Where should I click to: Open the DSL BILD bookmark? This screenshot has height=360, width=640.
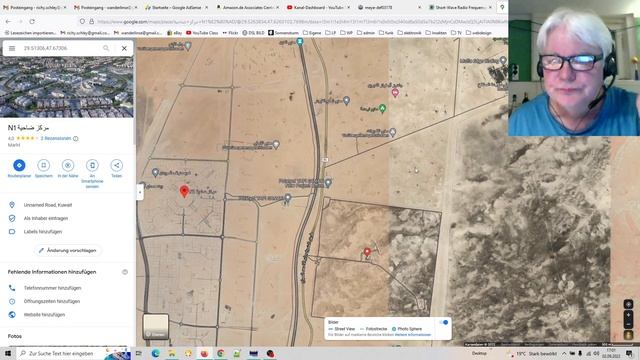[x=253, y=33]
